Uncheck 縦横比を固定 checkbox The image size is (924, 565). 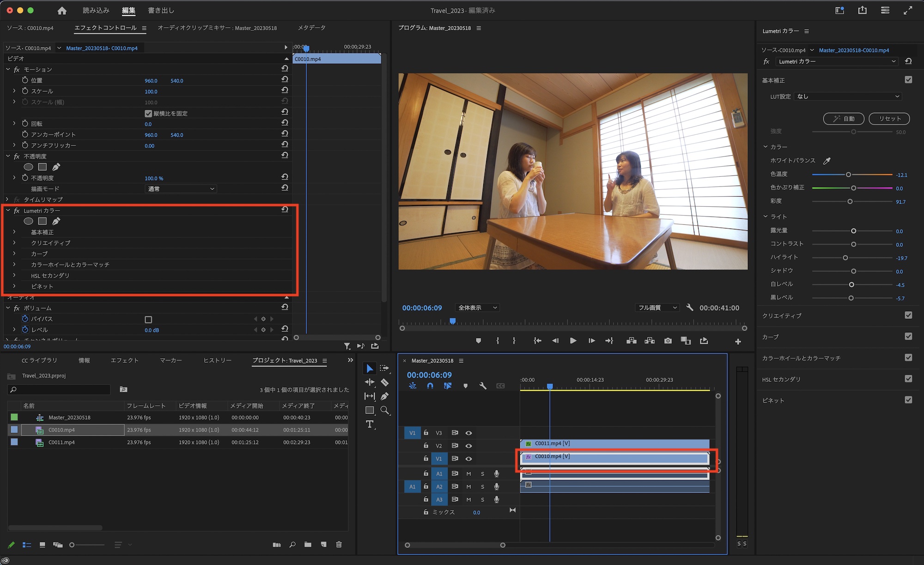[x=148, y=114]
